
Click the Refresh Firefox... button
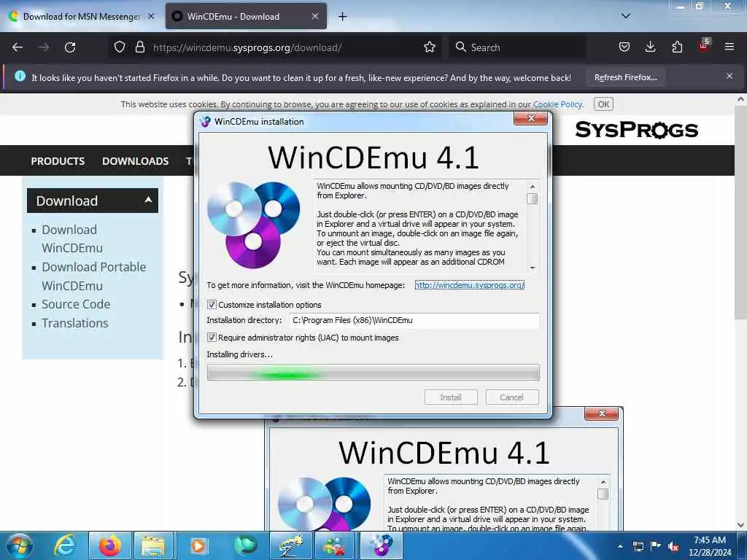(625, 77)
